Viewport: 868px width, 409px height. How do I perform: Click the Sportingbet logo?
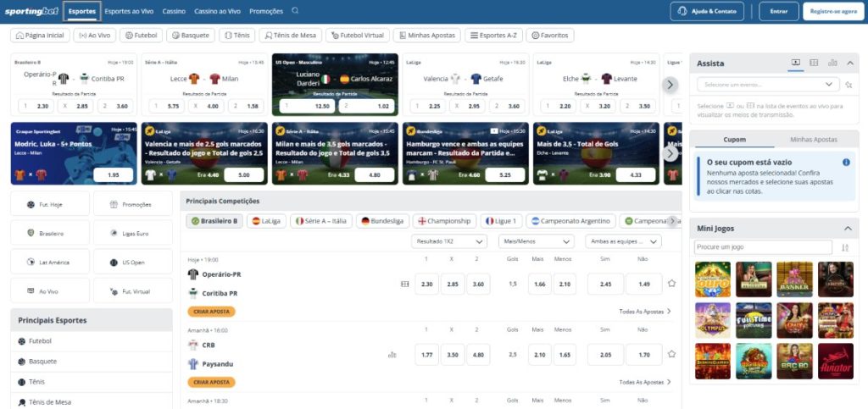[31, 11]
